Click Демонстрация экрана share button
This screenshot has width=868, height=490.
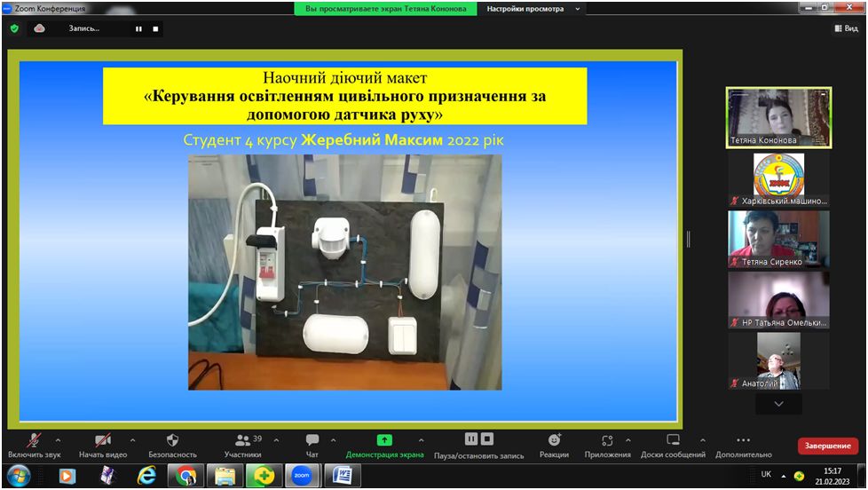384,446
